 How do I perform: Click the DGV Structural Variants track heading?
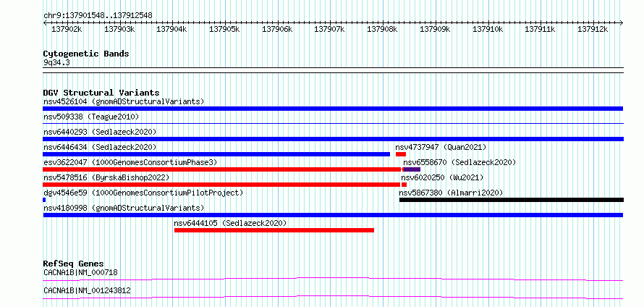pos(101,93)
